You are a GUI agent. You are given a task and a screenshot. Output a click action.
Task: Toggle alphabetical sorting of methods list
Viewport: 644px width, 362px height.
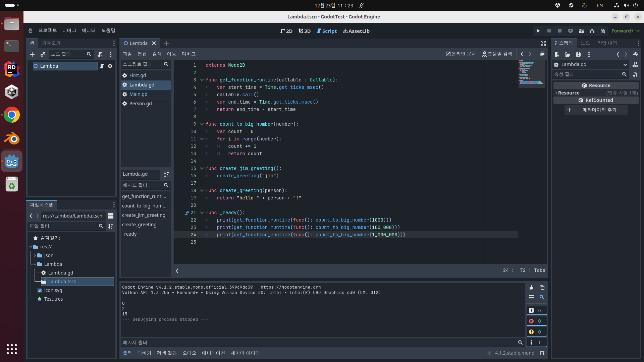(166, 174)
